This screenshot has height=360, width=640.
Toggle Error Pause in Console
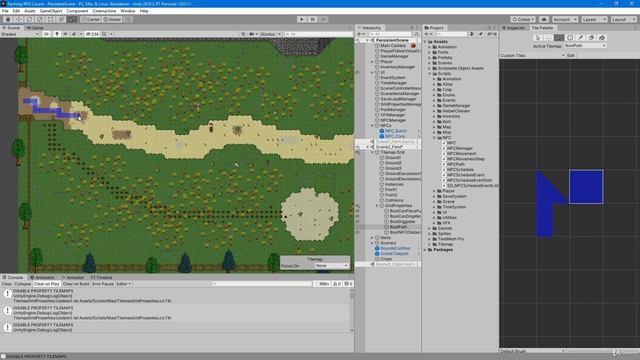point(102,284)
